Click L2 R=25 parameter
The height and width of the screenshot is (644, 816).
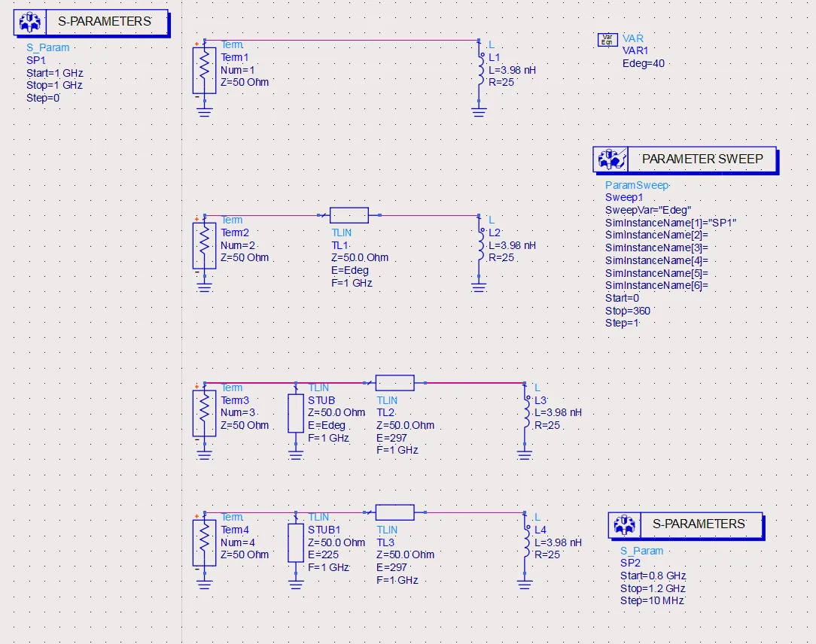[501, 257]
